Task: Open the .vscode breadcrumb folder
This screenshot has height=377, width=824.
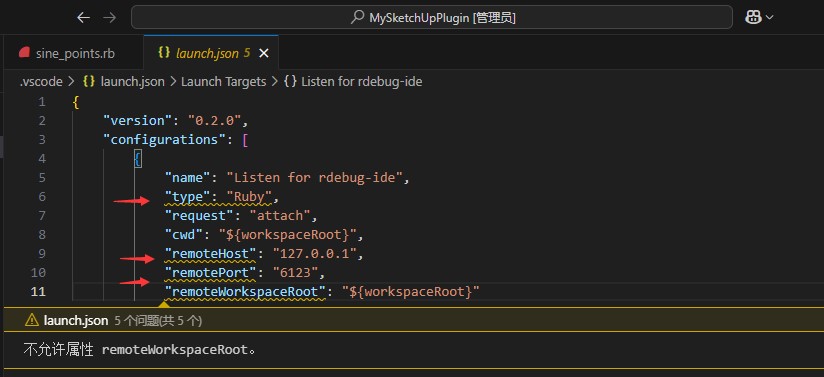Action: click(x=40, y=82)
